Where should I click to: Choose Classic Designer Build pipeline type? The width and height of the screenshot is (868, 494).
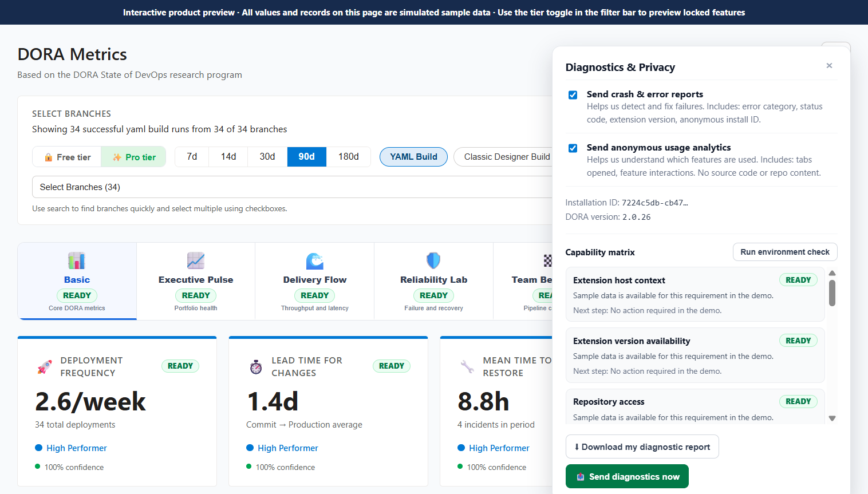click(x=503, y=157)
